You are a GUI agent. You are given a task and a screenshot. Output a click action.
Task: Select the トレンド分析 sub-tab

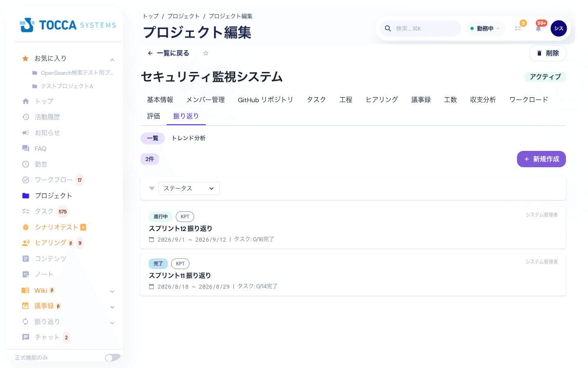[x=189, y=138]
